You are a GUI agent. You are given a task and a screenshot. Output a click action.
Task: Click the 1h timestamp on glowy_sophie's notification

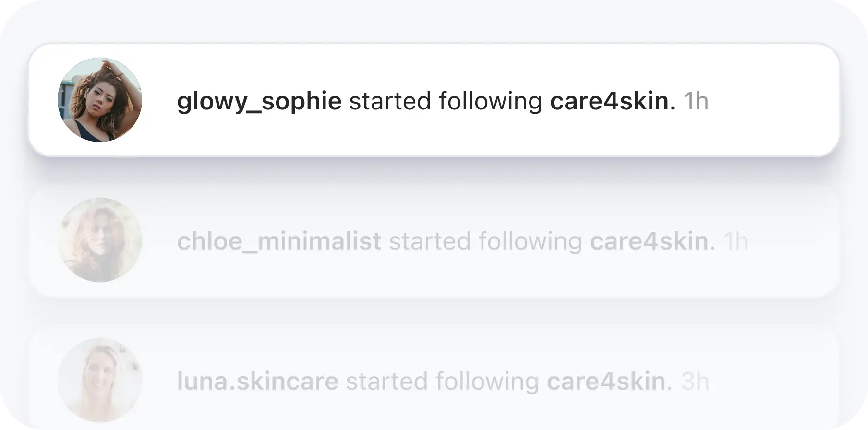pyautogui.click(x=696, y=101)
